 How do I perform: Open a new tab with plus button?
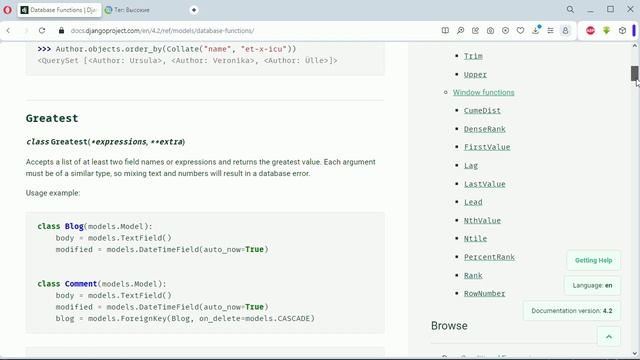coord(194,10)
